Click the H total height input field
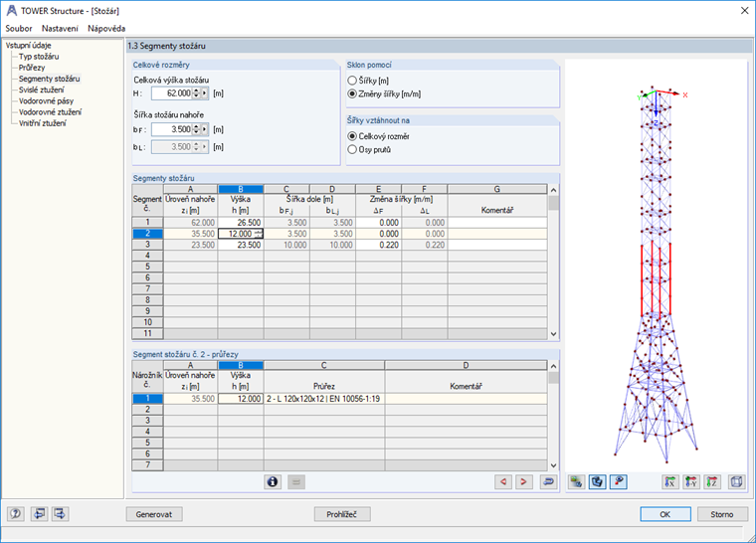This screenshot has height=543, width=756. [x=172, y=93]
